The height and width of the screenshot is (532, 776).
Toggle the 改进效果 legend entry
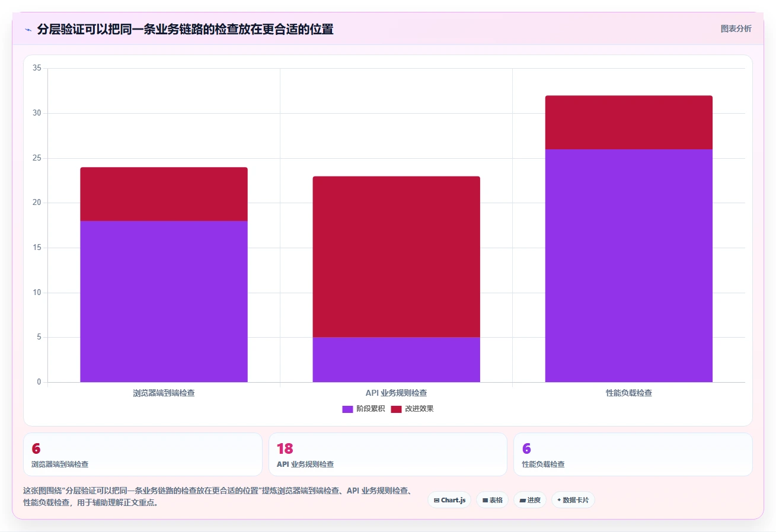pos(412,409)
